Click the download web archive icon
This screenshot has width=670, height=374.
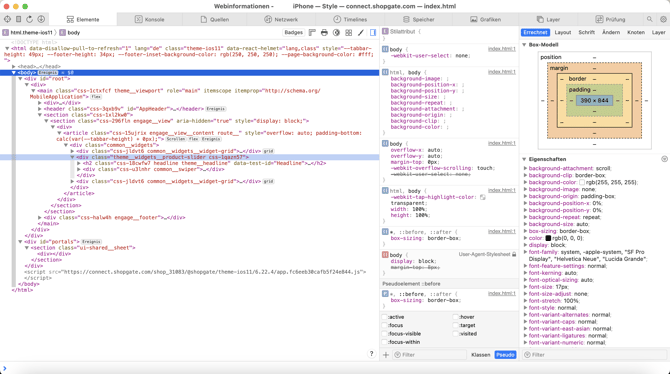point(41,19)
